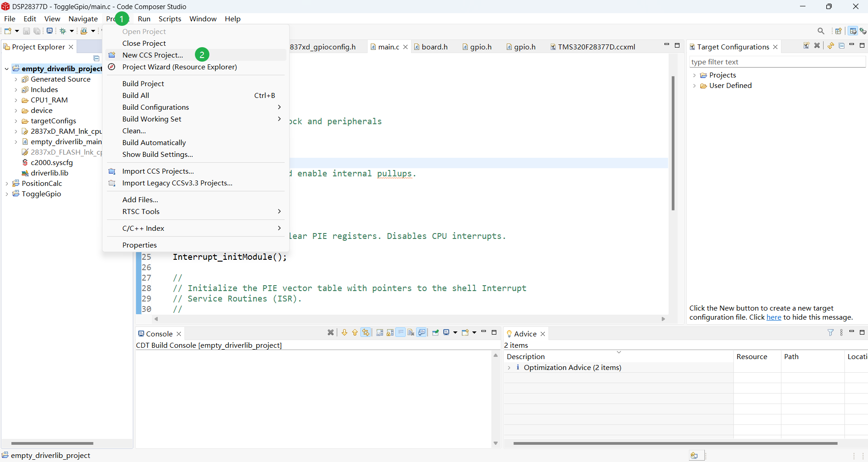
Task: Click the editor vertical scrollbar
Action: point(673,143)
